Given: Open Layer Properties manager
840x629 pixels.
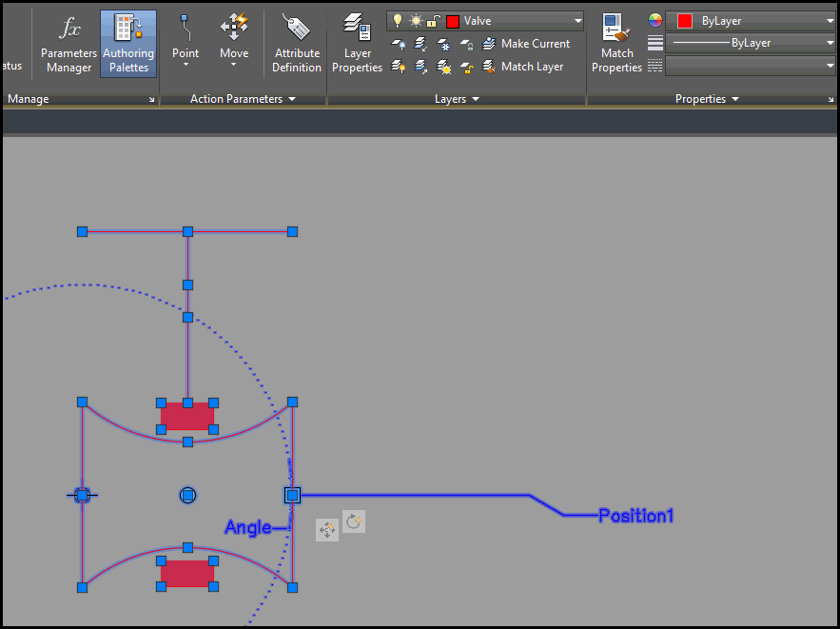Looking at the screenshot, I should pyautogui.click(x=358, y=44).
